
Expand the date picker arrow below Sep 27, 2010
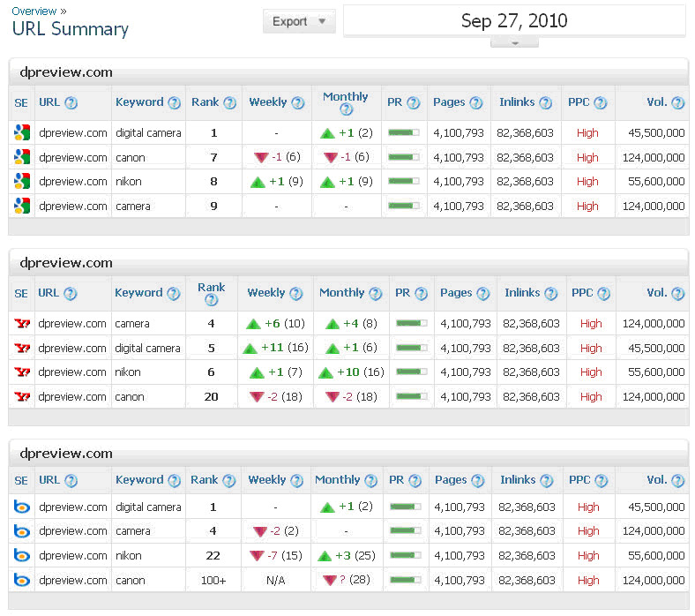(513, 42)
